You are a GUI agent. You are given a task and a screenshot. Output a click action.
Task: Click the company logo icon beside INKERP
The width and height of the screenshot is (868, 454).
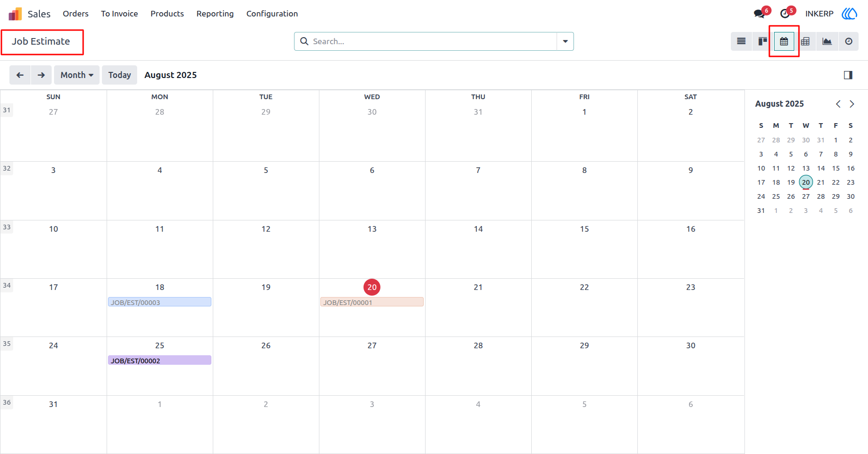click(x=849, y=14)
